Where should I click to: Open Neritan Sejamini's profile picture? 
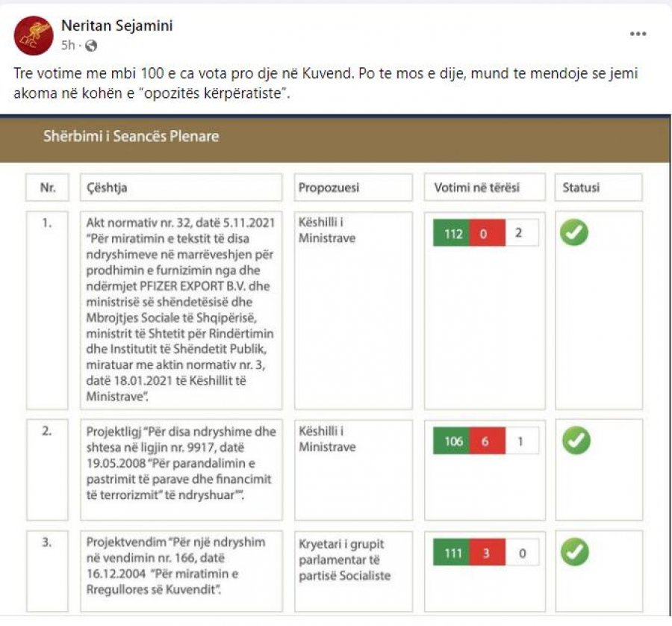click(34, 36)
